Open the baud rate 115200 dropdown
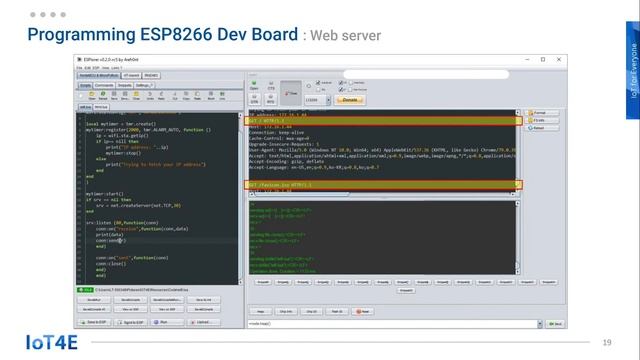The image size is (640, 360). coord(317,100)
